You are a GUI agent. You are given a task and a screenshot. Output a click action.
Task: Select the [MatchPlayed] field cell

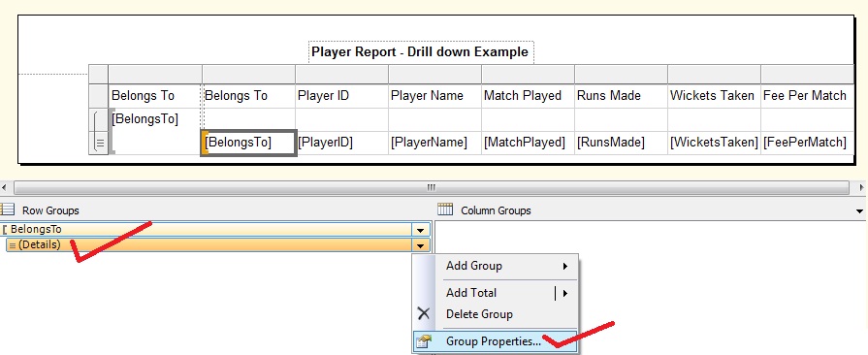528,143
